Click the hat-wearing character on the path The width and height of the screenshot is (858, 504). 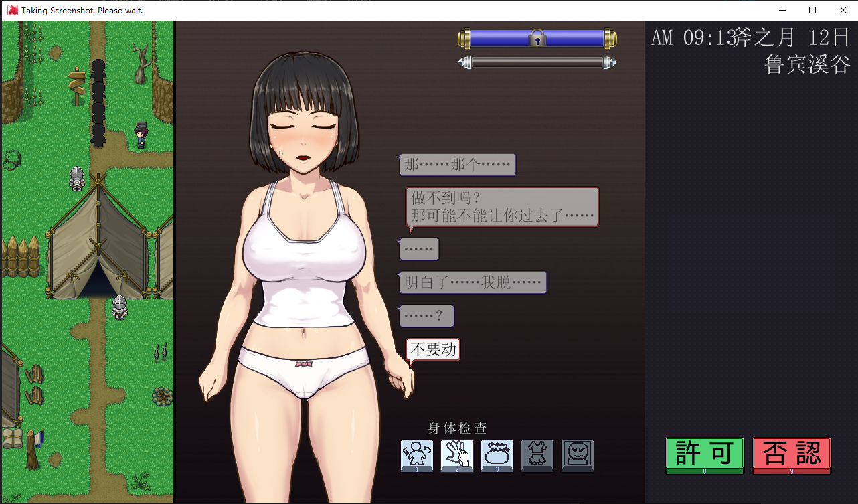(141, 135)
